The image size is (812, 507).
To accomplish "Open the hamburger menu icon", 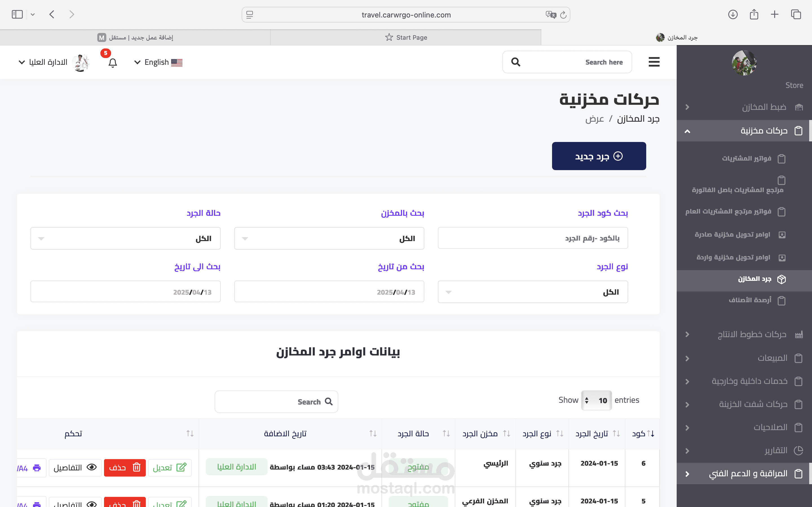I will tap(654, 62).
